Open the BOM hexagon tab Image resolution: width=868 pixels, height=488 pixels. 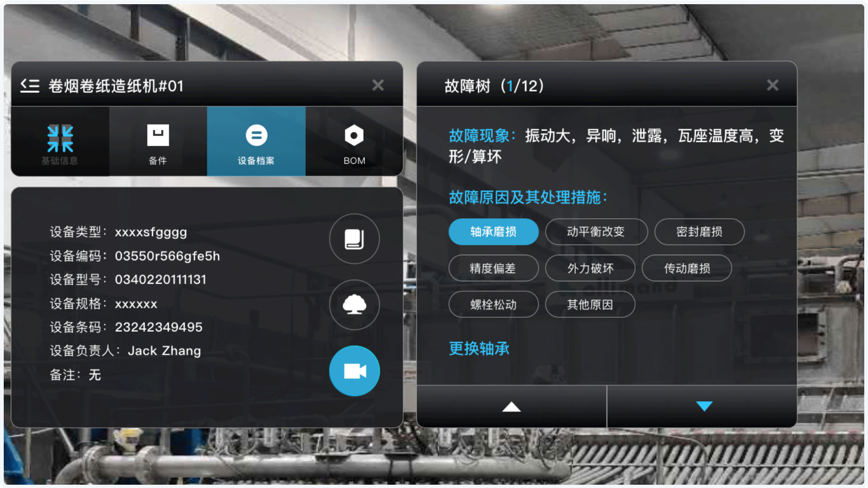click(x=354, y=141)
